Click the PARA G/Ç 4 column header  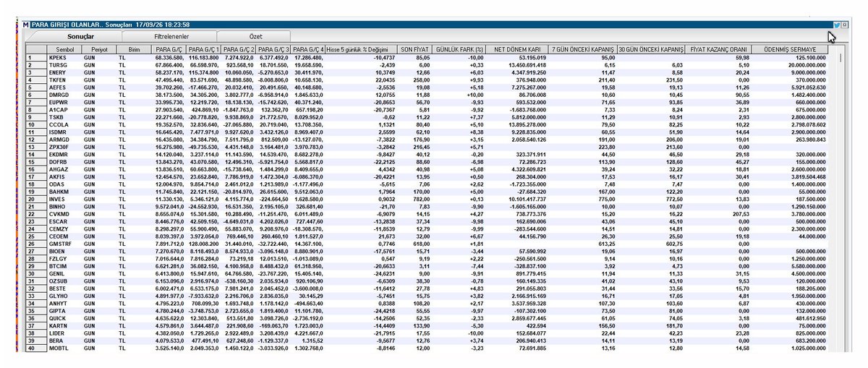pyautogui.click(x=309, y=49)
